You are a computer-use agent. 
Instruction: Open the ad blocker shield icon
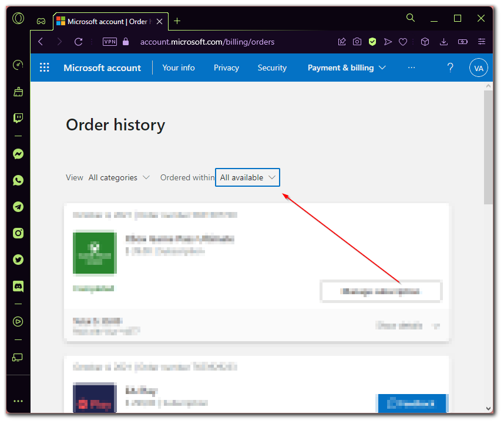(x=372, y=42)
